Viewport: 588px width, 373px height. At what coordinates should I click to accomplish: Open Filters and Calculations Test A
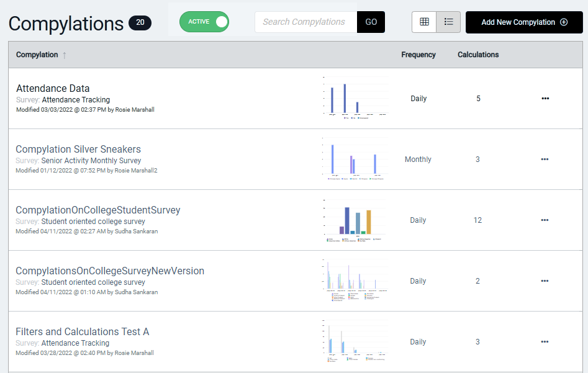(x=82, y=332)
